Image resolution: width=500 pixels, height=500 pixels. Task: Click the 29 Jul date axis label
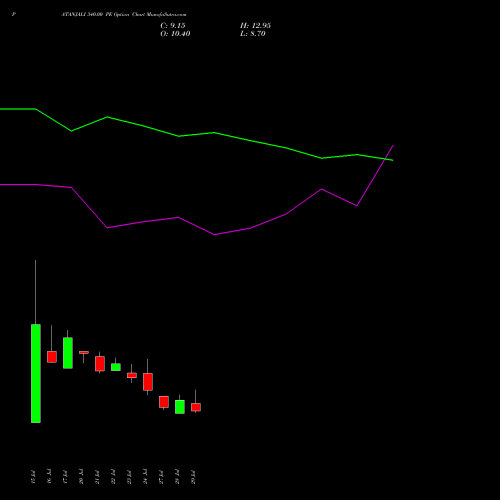[x=193, y=477]
